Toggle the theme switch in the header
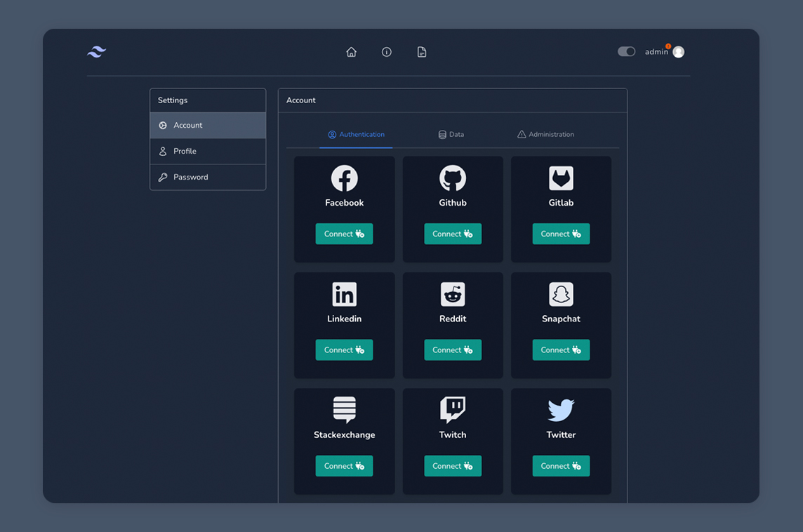The image size is (803, 532). click(626, 51)
